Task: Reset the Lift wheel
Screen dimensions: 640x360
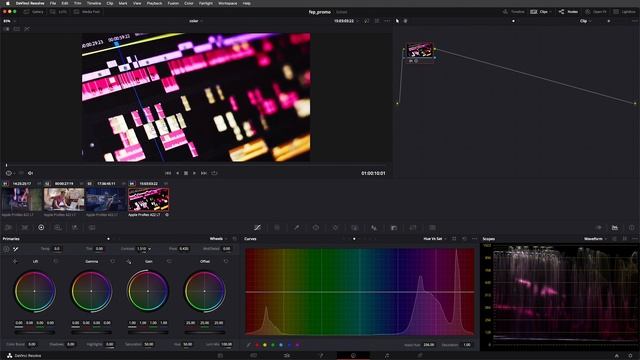Action: (x=56, y=261)
